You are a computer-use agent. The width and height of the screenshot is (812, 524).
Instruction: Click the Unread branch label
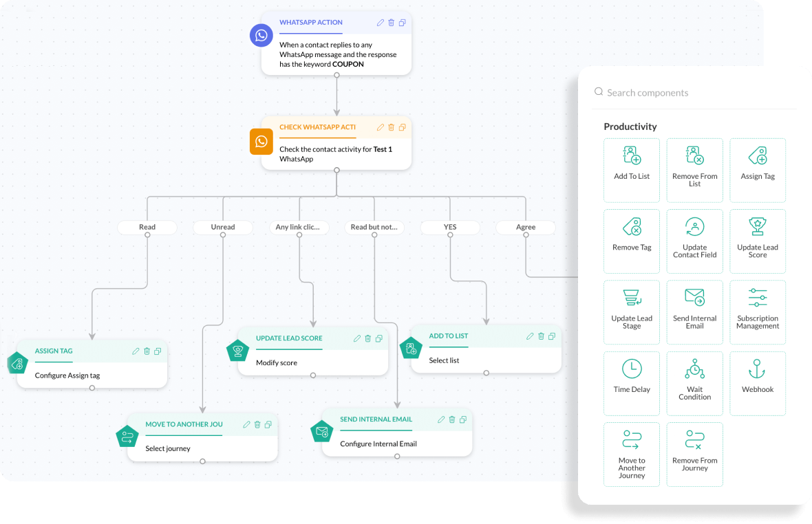(223, 227)
